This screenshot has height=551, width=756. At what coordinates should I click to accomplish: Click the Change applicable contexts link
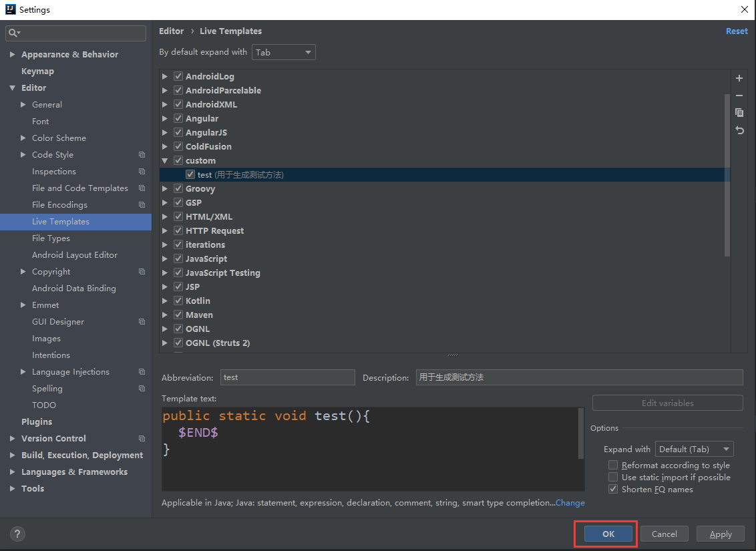pos(570,503)
